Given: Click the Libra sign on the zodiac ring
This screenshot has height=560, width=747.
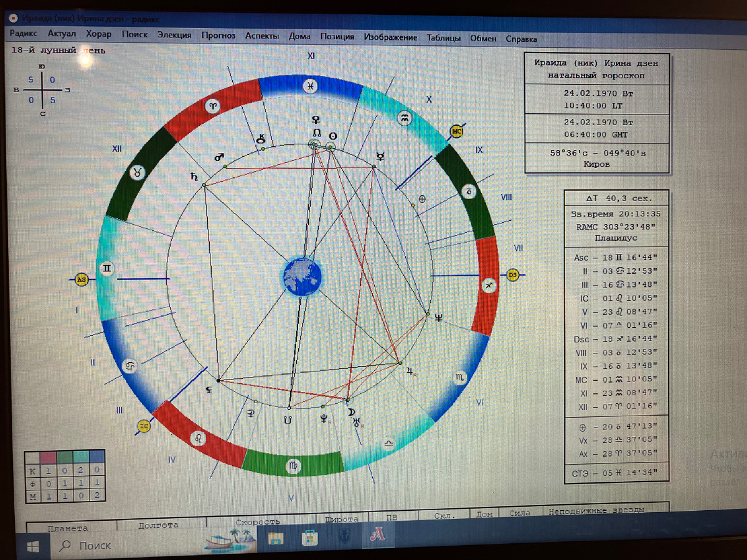Looking at the screenshot, I should pyautogui.click(x=389, y=443).
